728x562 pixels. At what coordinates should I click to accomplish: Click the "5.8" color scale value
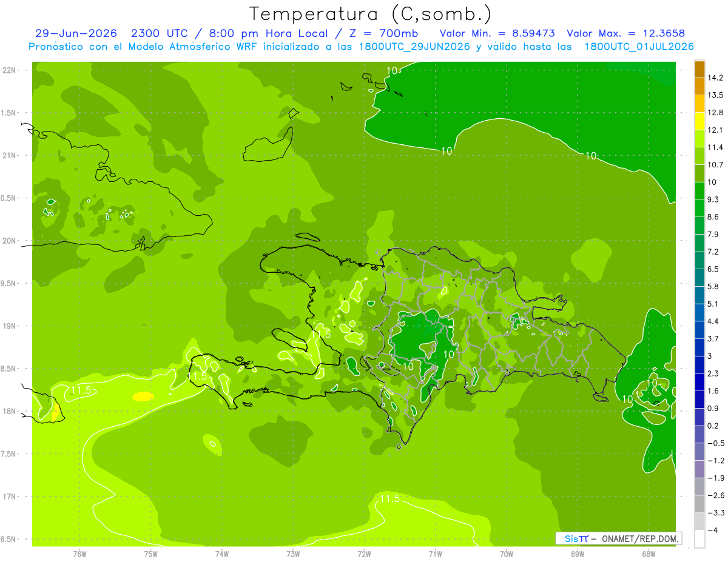pyautogui.click(x=713, y=287)
